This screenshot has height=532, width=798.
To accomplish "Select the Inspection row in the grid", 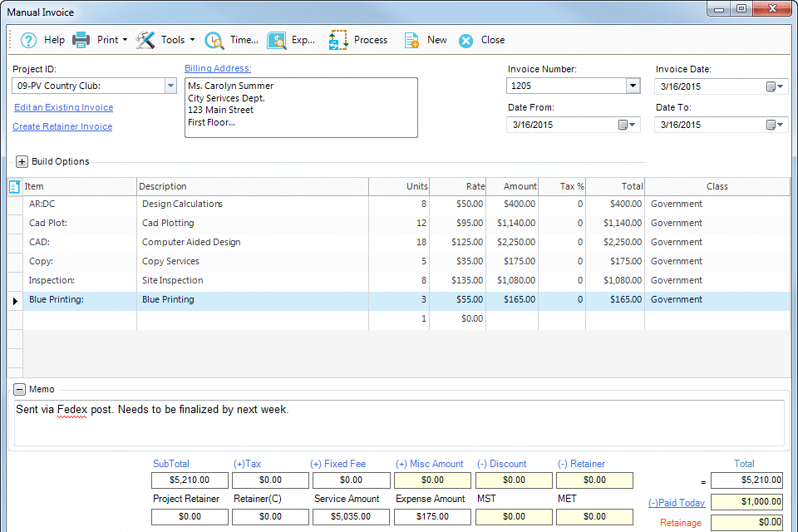I will [52, 281].
